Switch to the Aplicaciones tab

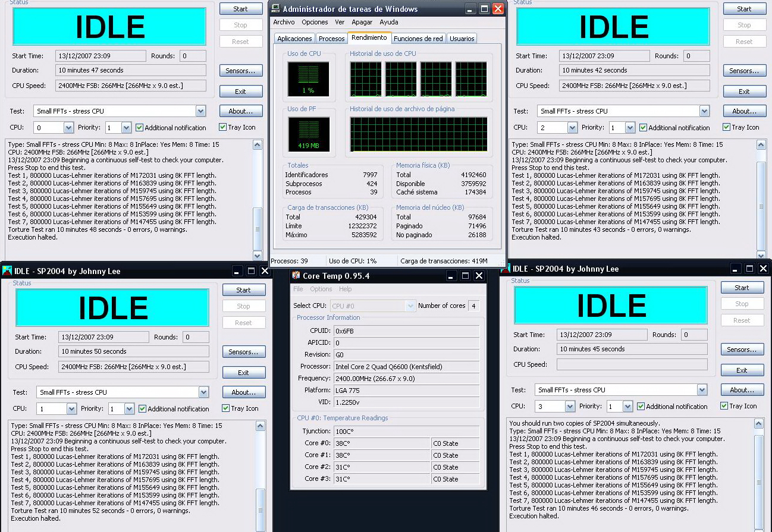click(294, 39)
